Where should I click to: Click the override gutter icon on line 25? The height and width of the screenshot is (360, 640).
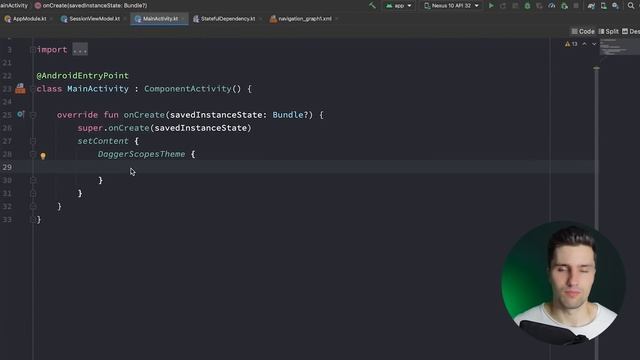(20, 114)
